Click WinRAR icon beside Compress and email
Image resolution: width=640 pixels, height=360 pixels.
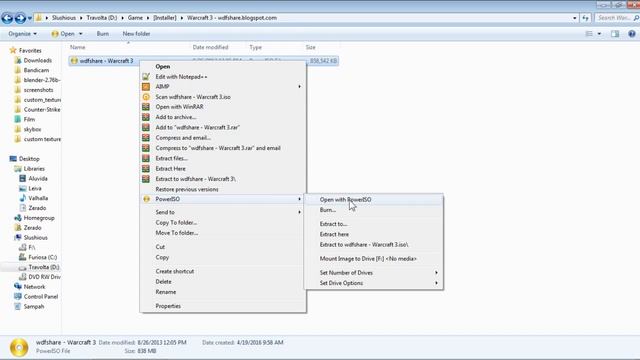[x=146, y=138]
